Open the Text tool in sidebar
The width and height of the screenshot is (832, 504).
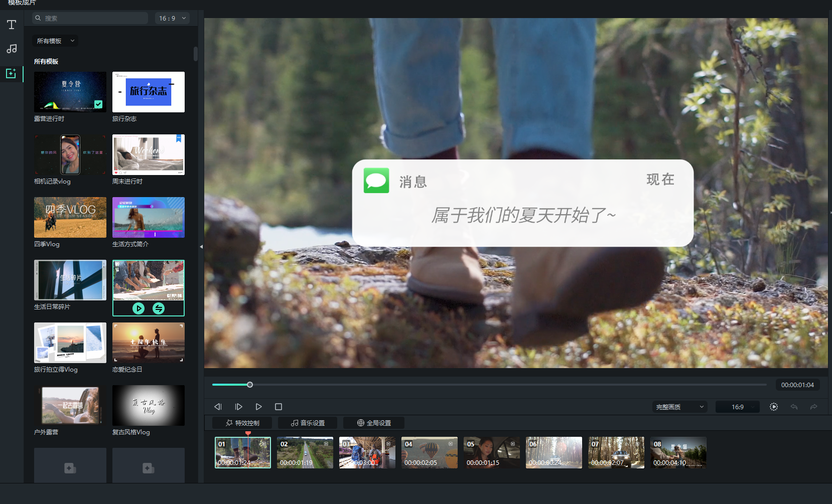point(12,25)
